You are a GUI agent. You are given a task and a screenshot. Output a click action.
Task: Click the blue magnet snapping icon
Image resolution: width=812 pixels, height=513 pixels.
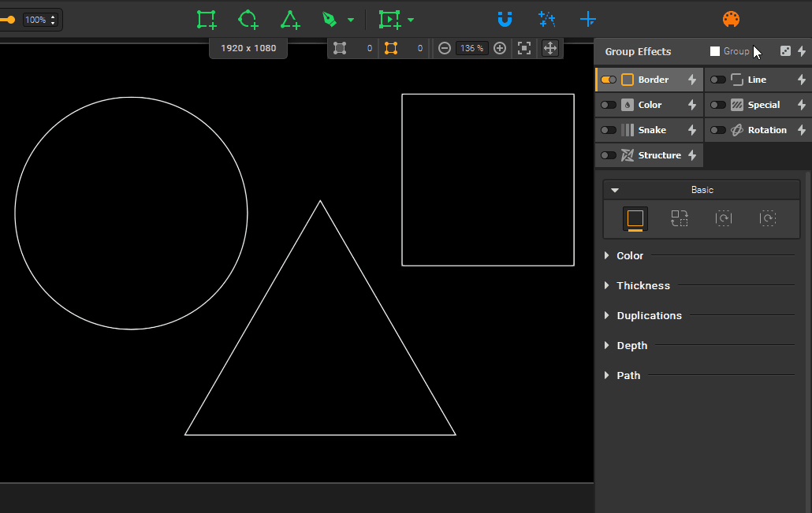(x=505, y=20)
